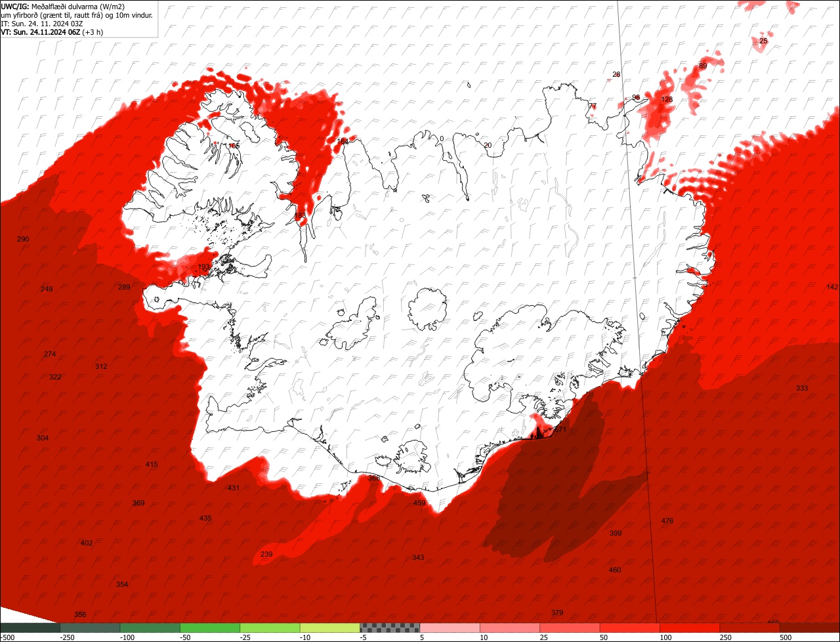Click the map value 459
This screenshot has height=642, width=840.
coord(419,503)
